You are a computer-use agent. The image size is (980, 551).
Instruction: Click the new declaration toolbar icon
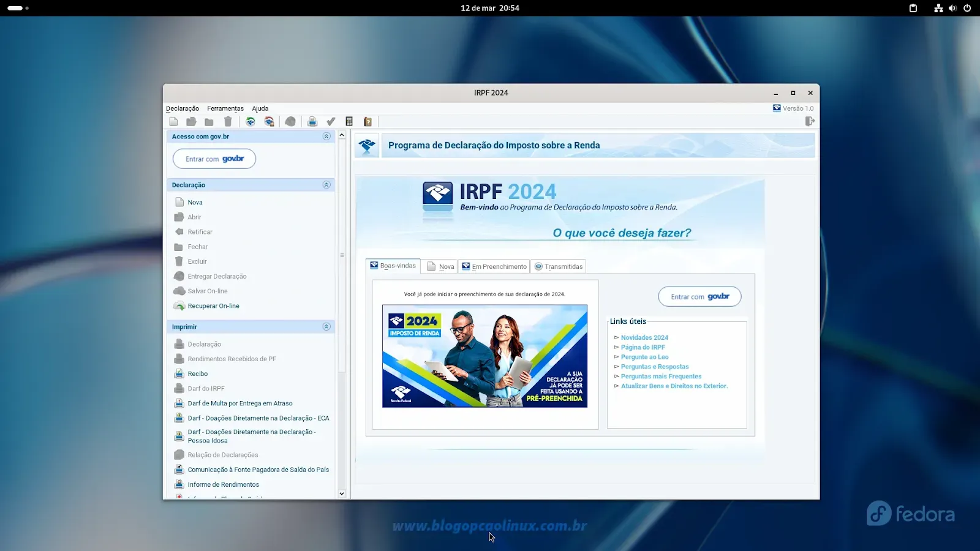click(173, 122)
